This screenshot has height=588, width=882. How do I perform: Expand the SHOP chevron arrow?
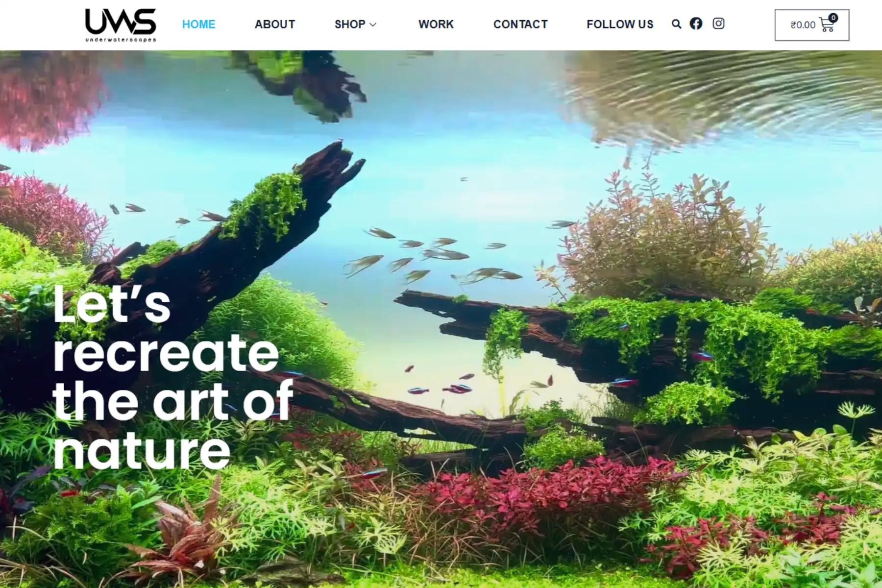(x=373, y=24)
